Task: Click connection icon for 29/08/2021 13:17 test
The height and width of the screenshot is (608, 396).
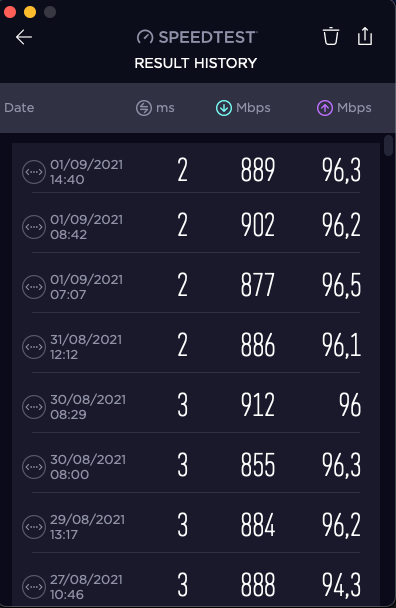Action: tap(34, 527)
